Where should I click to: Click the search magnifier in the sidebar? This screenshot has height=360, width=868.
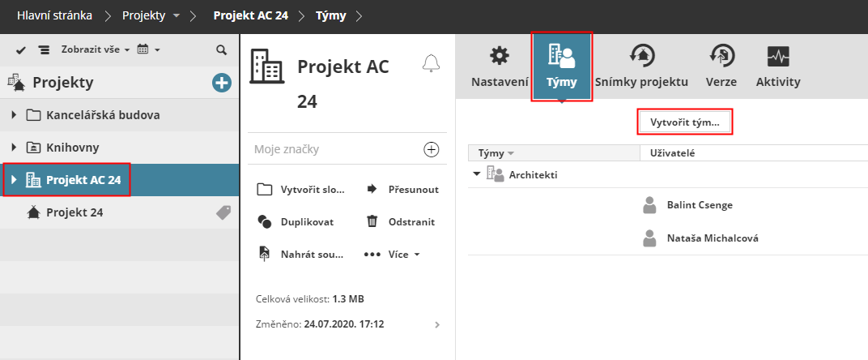tap(221, 49)
